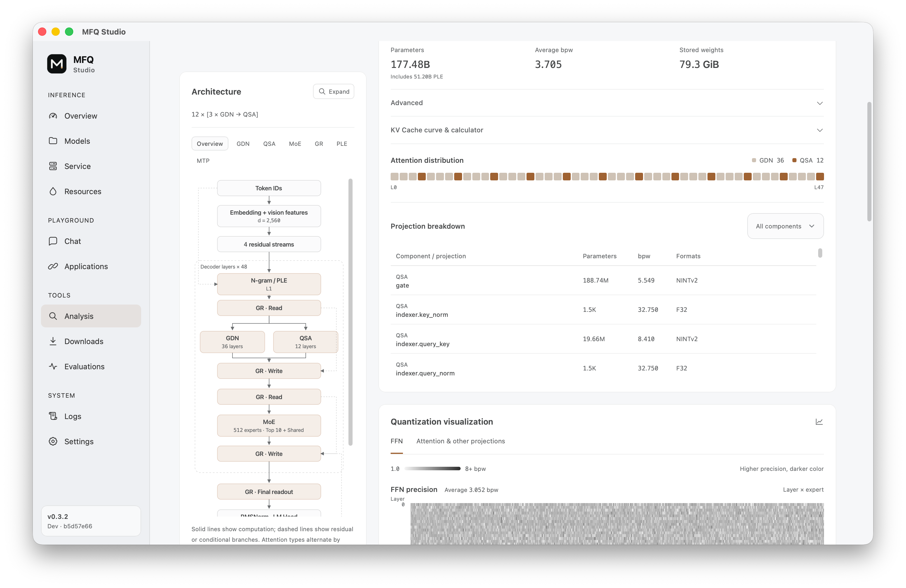The image size is (906, 588).
Task: Click the FFN precision heatmap
Action: 617,523
